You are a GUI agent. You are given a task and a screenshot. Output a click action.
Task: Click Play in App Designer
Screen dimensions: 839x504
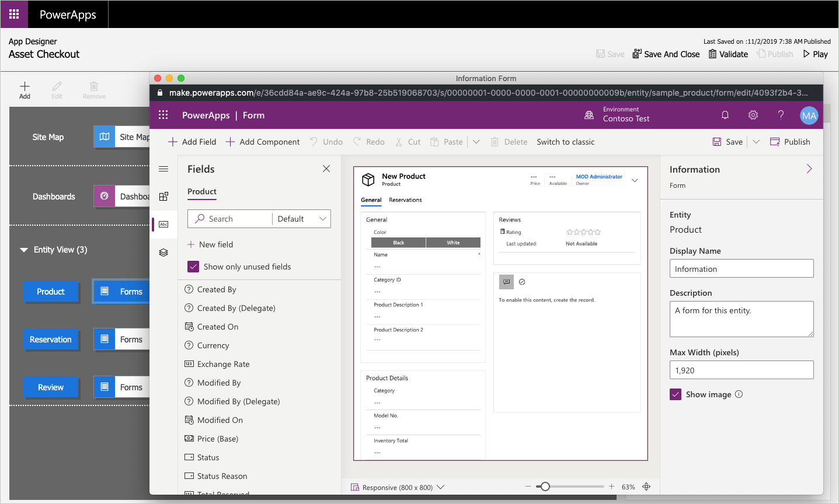pos(815,54)
